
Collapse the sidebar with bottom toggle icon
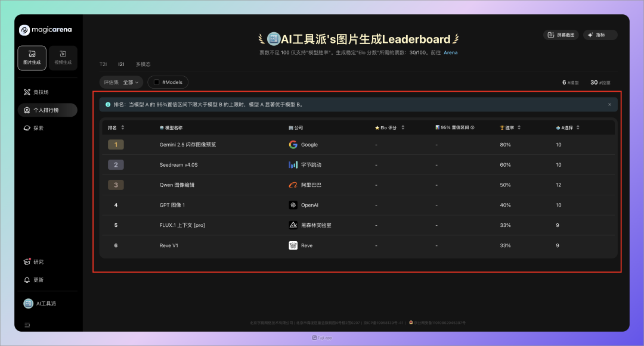[27, 325]
